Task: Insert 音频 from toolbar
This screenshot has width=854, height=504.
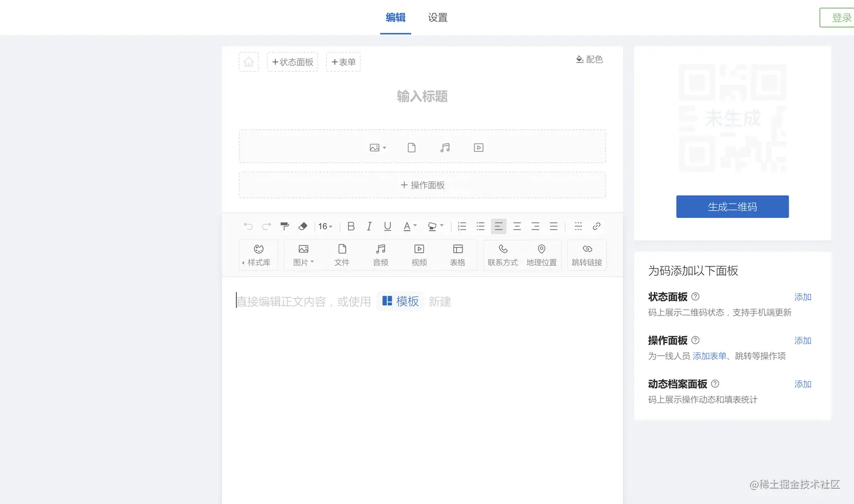Action: pos(381,255)
